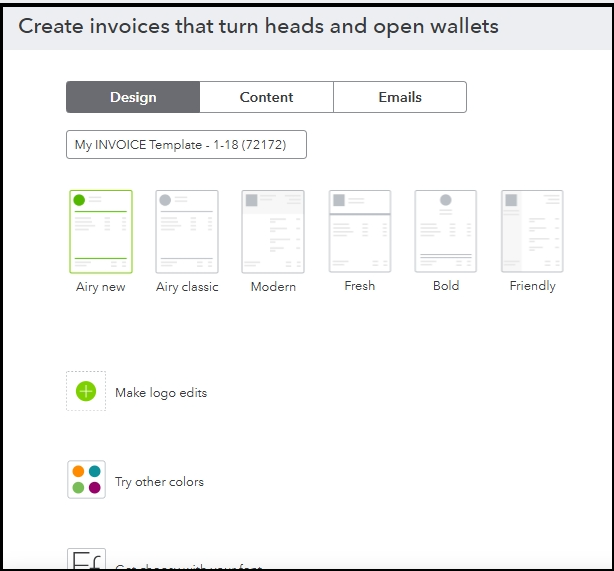The height and width of the screenshot is (571, 614).
Task: Pick the Modern template thumbnail
Action: tap(273, 231)
